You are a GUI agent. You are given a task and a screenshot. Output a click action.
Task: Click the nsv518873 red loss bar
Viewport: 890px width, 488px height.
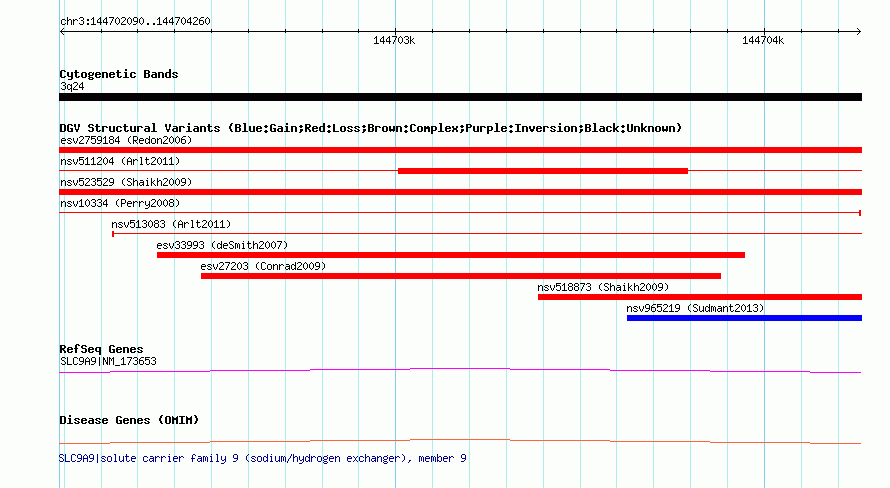click(x=700, y=297)
